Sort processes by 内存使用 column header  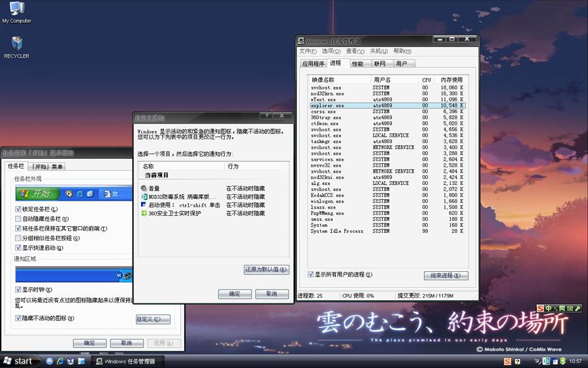tap(451, 80)
